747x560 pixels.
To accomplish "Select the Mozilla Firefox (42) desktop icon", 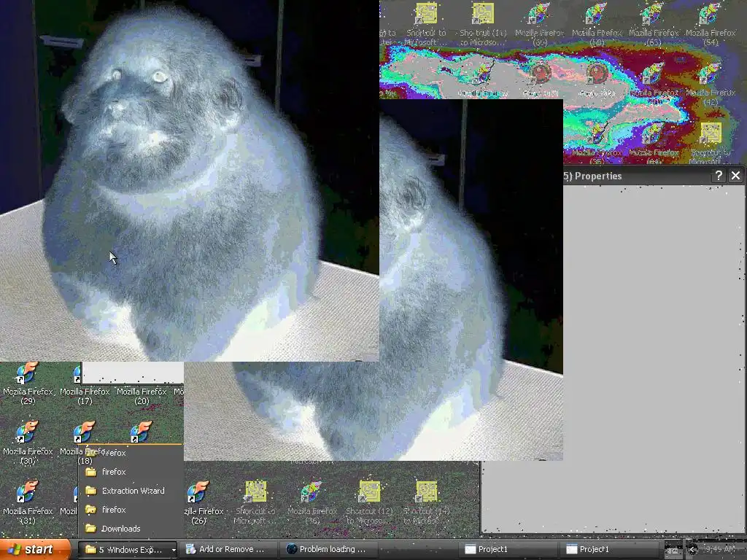I will [711, 84].
